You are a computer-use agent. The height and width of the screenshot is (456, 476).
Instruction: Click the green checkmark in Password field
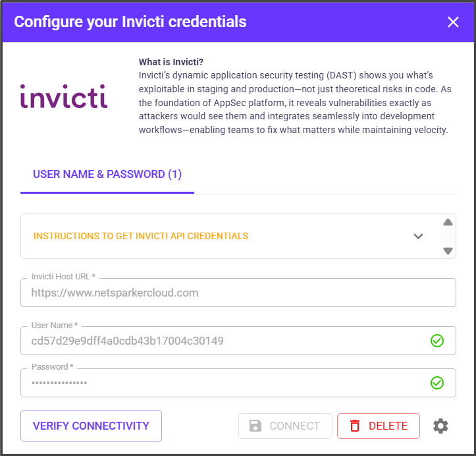[437, 383]
